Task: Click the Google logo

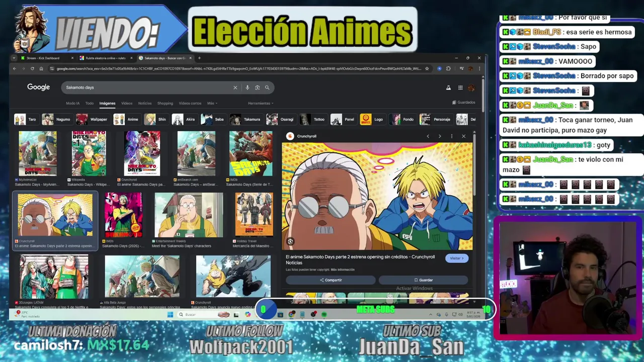Action: coord(38,87)
